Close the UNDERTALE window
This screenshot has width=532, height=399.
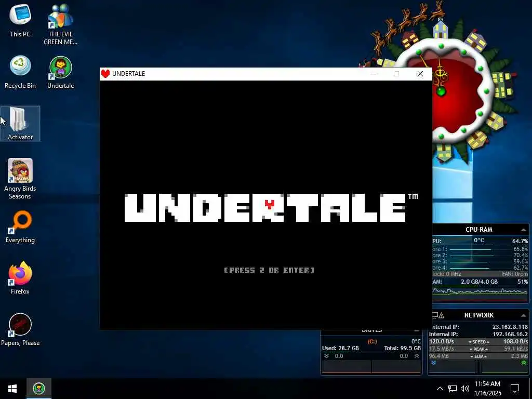pyautogui.click(x=420, y=74)
